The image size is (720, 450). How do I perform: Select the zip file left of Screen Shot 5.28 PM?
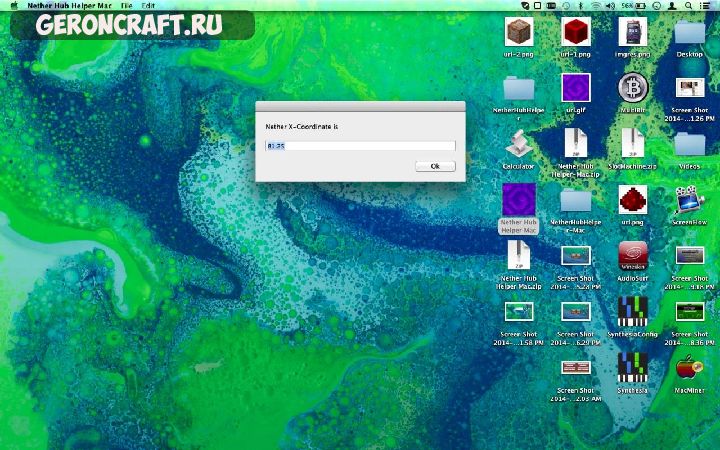pos(519,256)
